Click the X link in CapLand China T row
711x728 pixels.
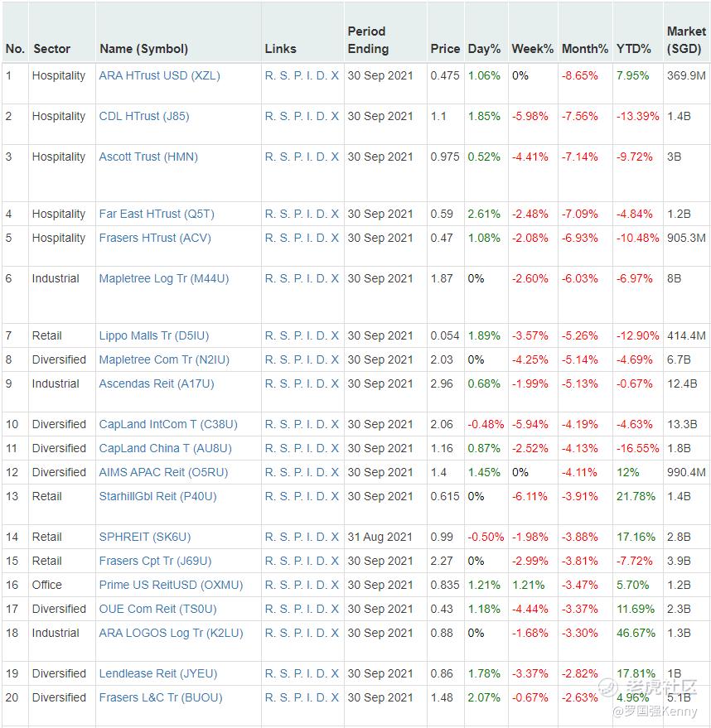coord(335,448)
